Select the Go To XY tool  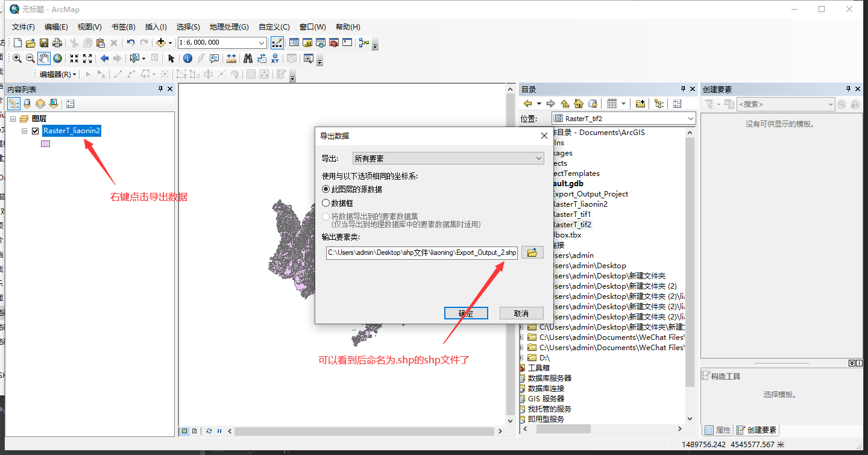click(x=275, y=58)
